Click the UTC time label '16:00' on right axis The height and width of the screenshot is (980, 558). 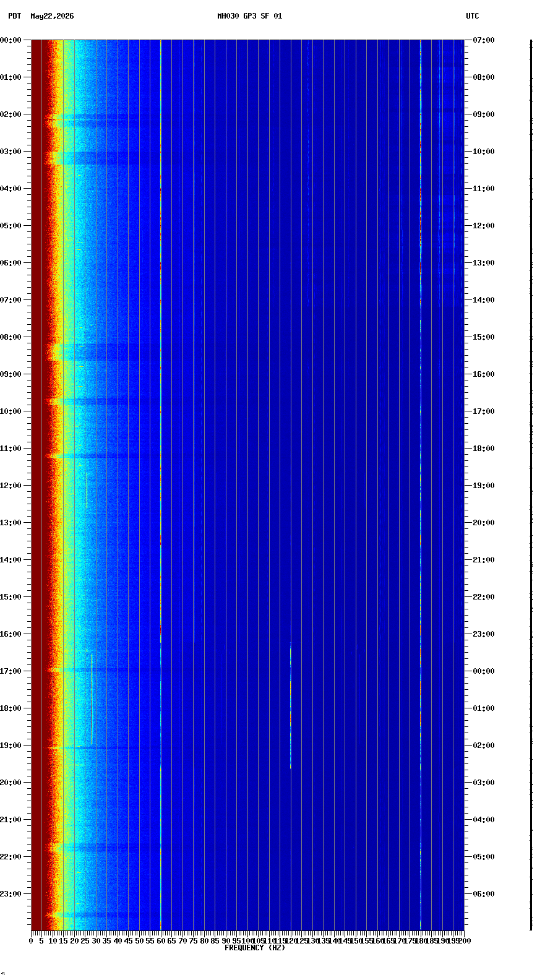[x=483, y=374]
